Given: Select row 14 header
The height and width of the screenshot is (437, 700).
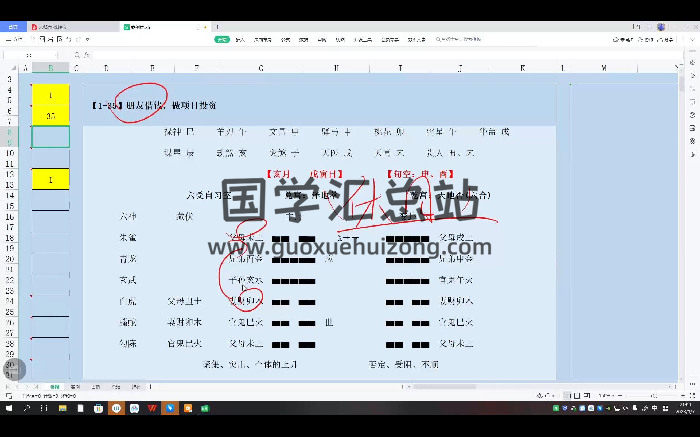Looking at the screenshot, I should tap(10, 195).
